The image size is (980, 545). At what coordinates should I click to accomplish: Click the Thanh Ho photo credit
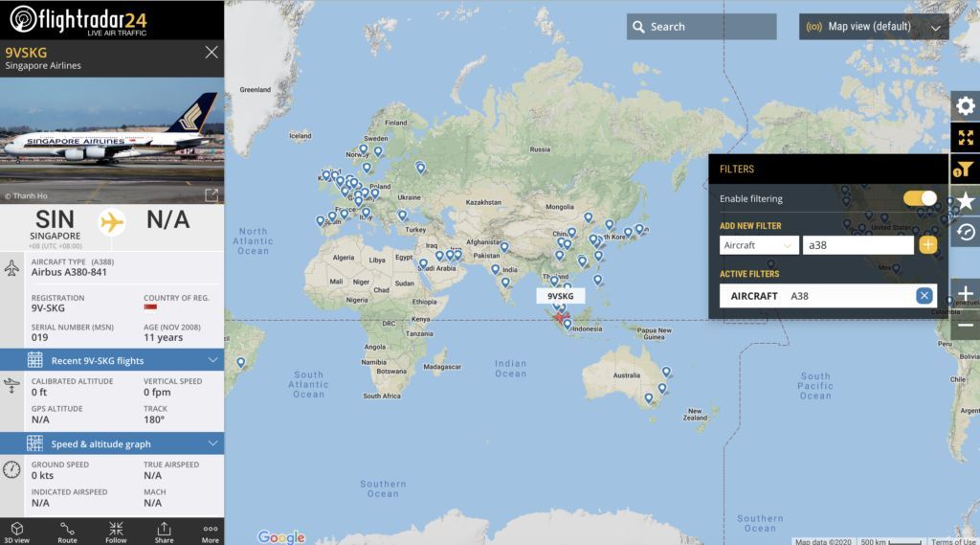26,195
